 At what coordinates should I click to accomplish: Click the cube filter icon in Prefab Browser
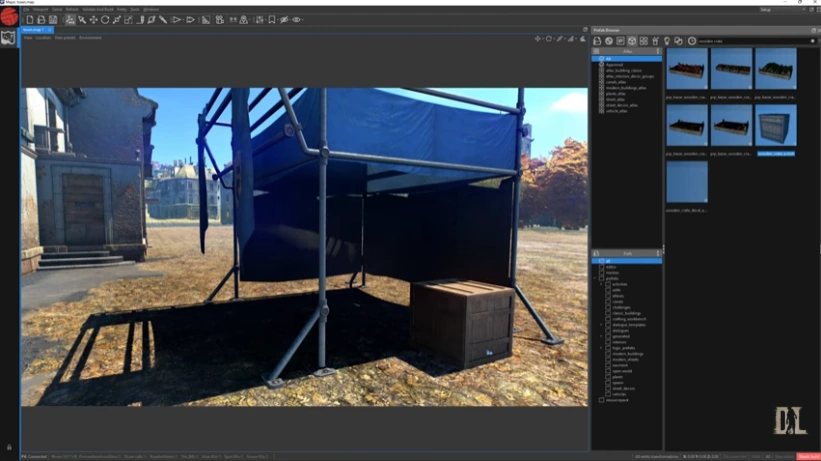pyautogui.click(x=632, y=41)
